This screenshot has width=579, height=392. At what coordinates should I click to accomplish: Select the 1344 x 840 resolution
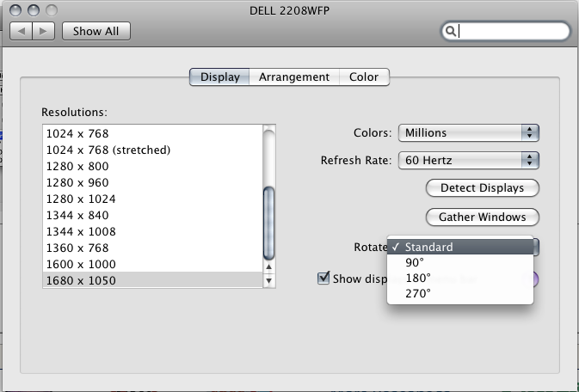152,215
